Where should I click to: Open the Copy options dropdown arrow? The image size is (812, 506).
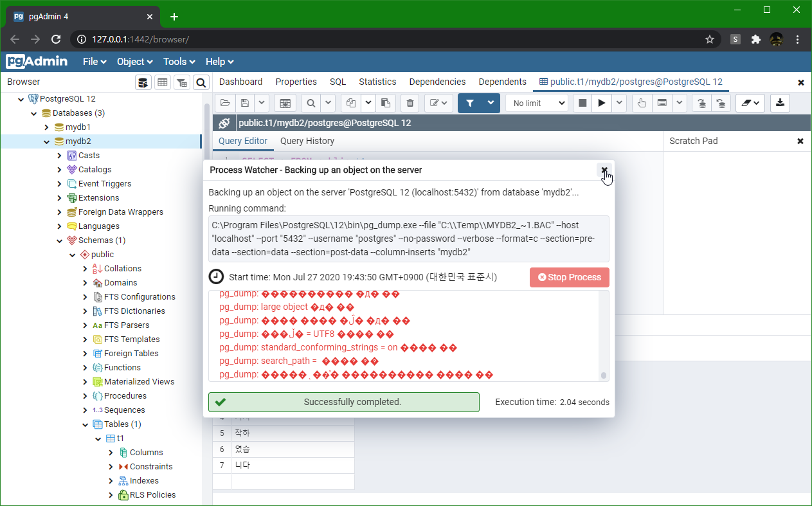click(x=368, y=103)
